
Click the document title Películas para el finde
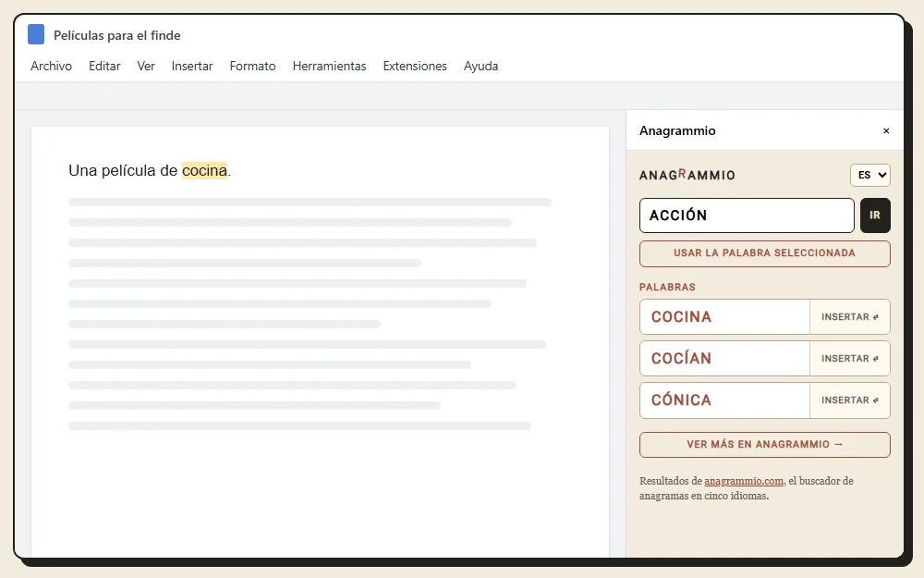pyautogui.click(x=116, y=35)
